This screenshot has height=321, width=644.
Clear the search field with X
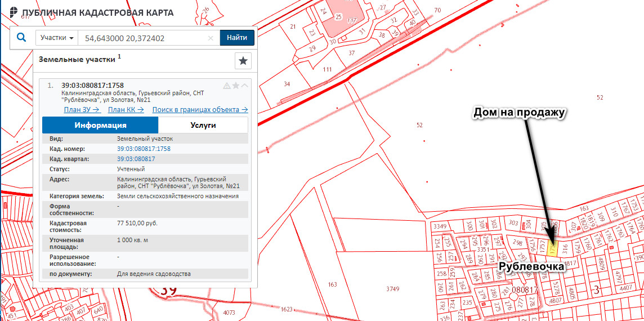tap(211, 38)
